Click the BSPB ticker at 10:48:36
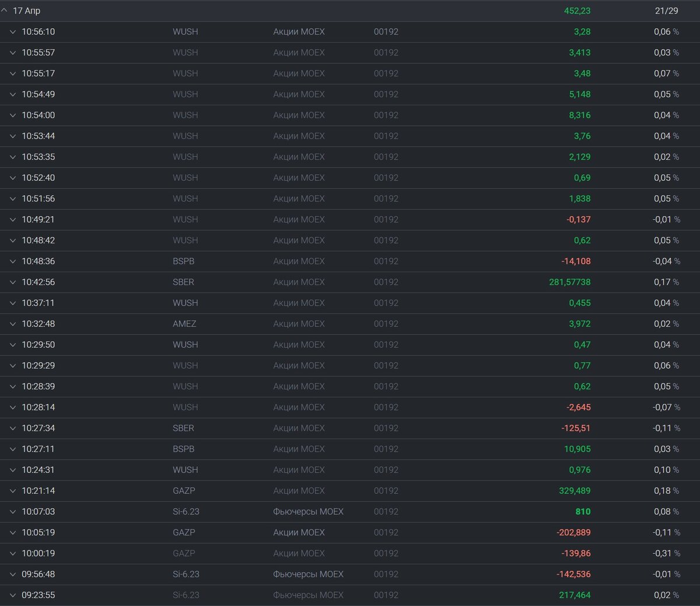This screenshot has height=606, width=700. point(183,261)
